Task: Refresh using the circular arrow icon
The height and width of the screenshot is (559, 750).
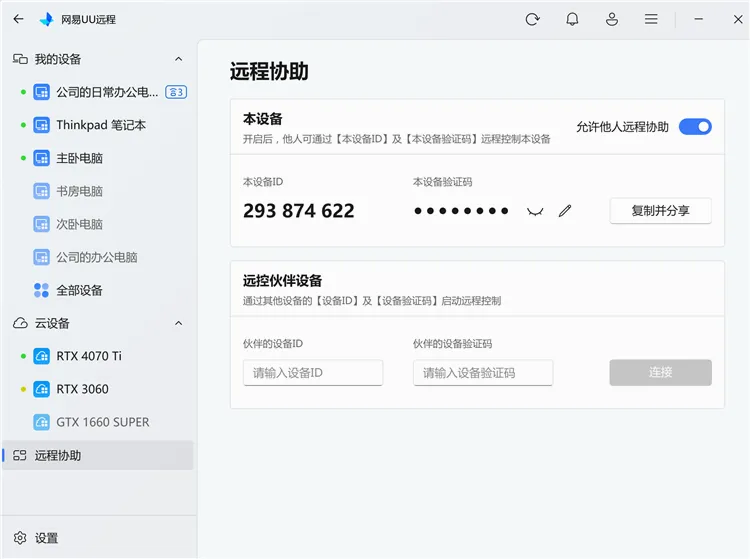Action: pyautogui.click(x=532, y=19)
